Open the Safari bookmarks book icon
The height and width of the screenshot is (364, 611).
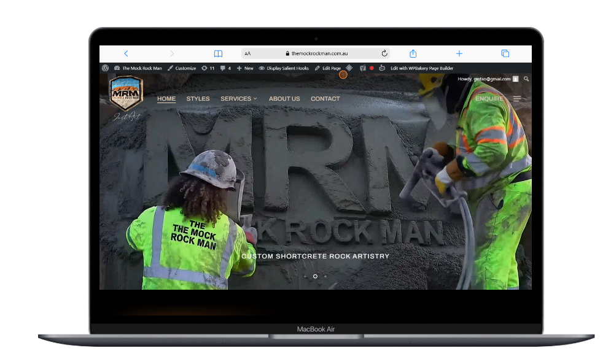[x=218, y=53]
